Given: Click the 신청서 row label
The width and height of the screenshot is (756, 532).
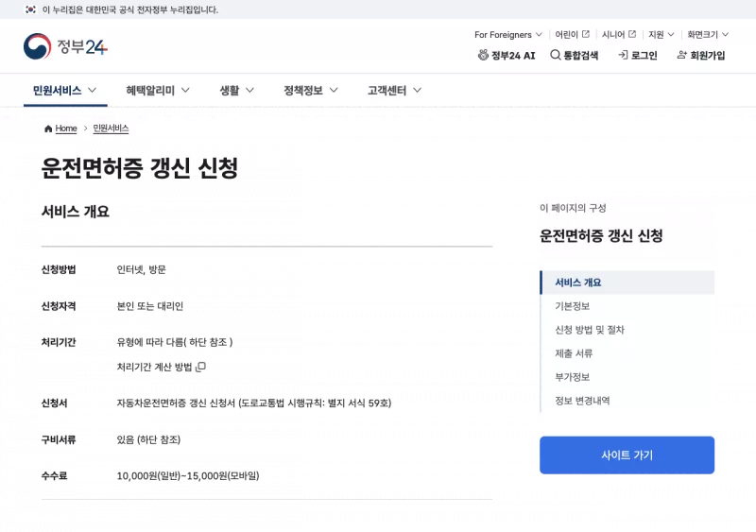Looking at the screenshot, I should [55, 403].
